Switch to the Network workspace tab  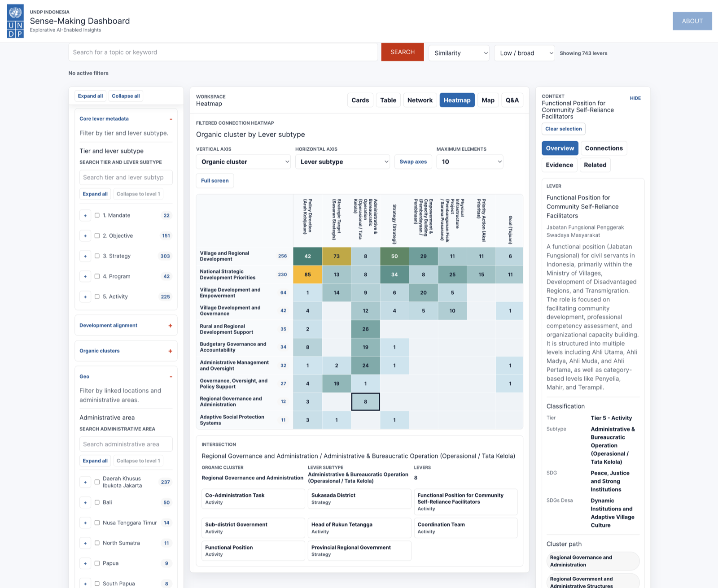click(x=420, y=100)
